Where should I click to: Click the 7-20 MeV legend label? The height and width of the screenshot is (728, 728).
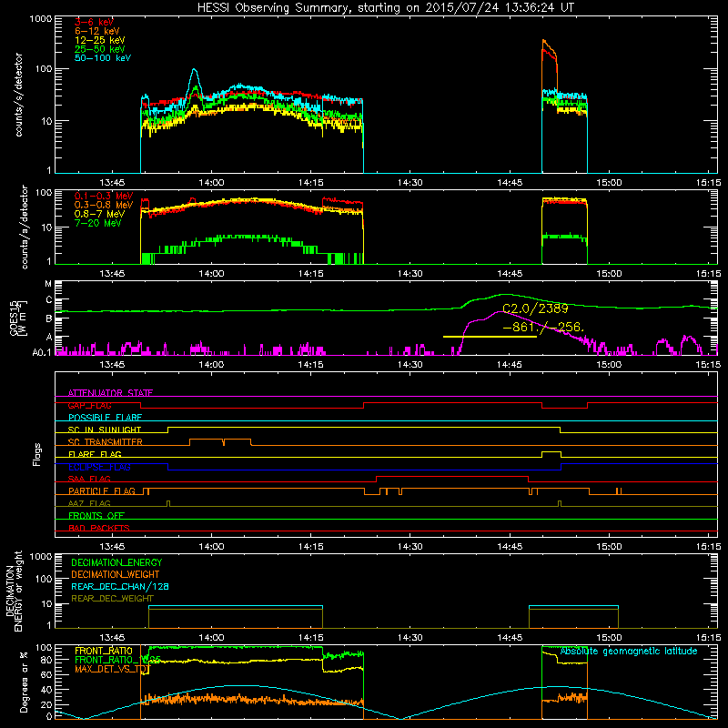pyautogui.click(x=98, y=223)
